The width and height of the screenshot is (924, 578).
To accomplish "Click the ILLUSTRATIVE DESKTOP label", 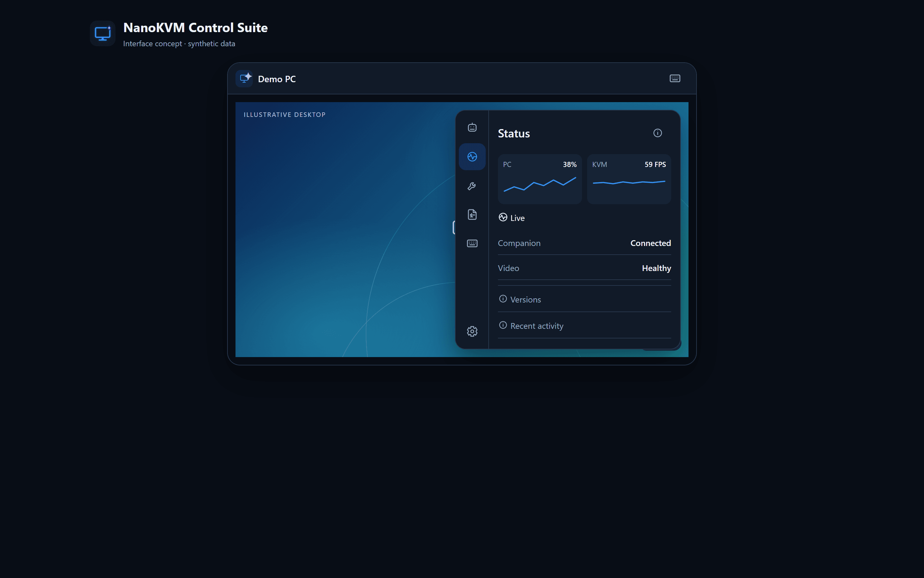I will tap(285, 115).
